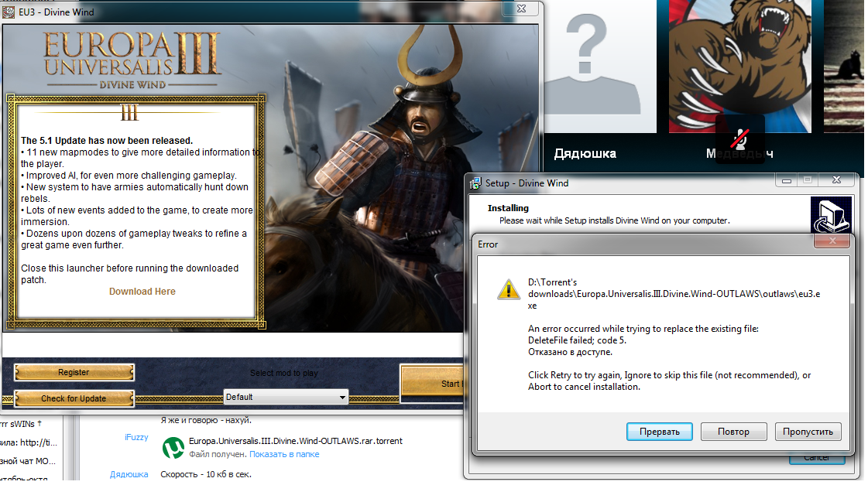Select the Дядюшка placeholder avatar
This screenshot has width=868, height=485.
600,67
